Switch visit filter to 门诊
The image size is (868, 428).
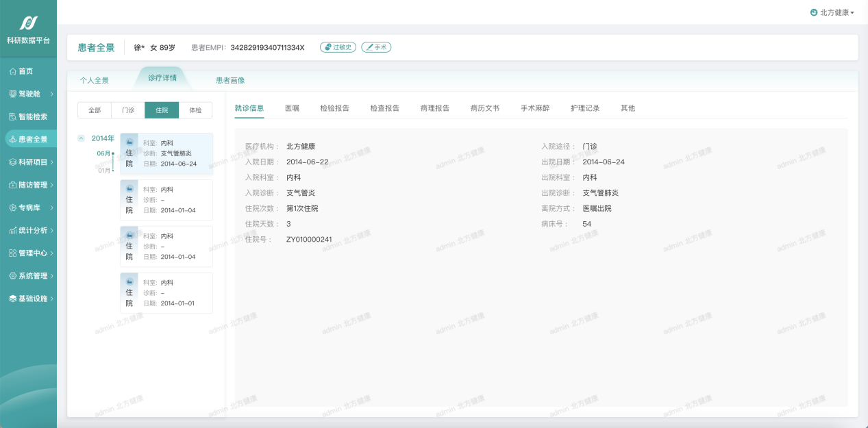tap(128, 110)
